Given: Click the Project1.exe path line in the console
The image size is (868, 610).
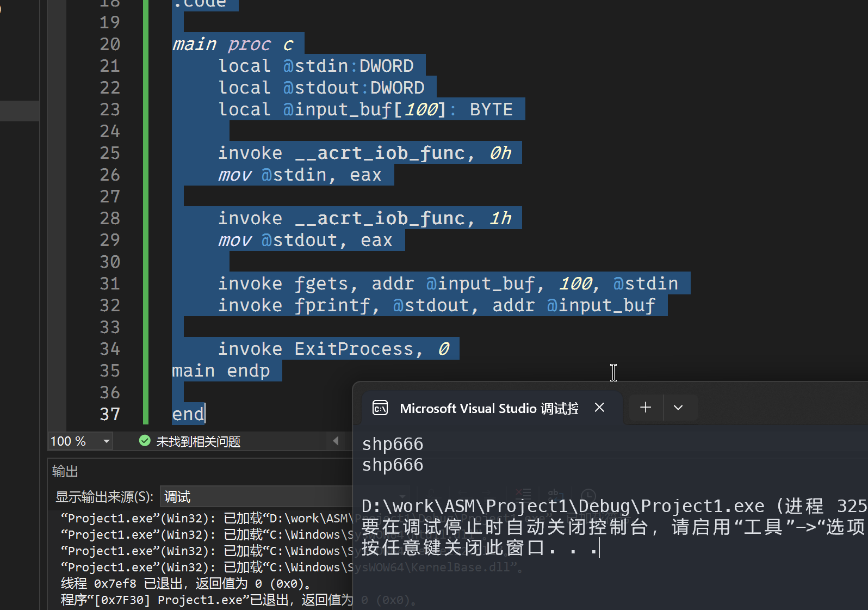Looking at the screenshot, I should click(x=560, y=506).
